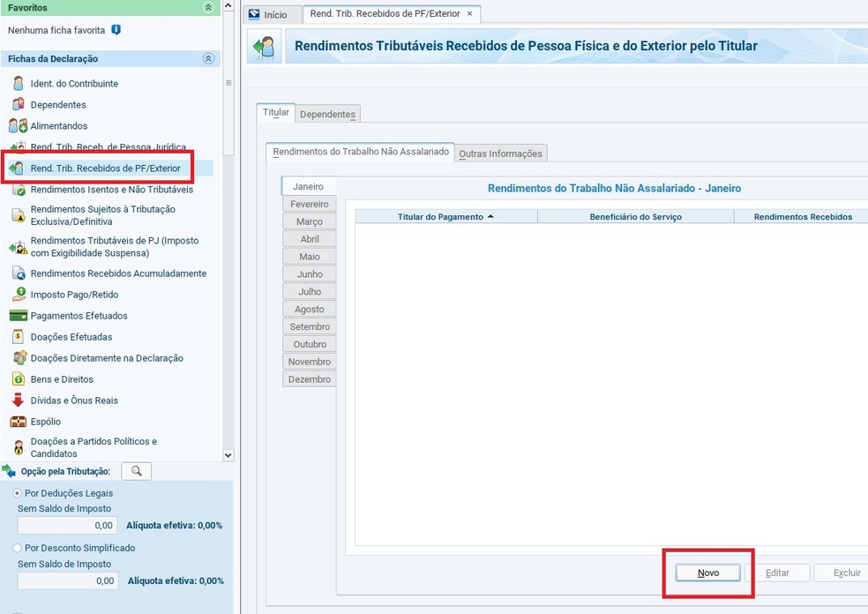Close the Rend. Trib. Recebidos de PF/Exterior tab

coord(469,14)
